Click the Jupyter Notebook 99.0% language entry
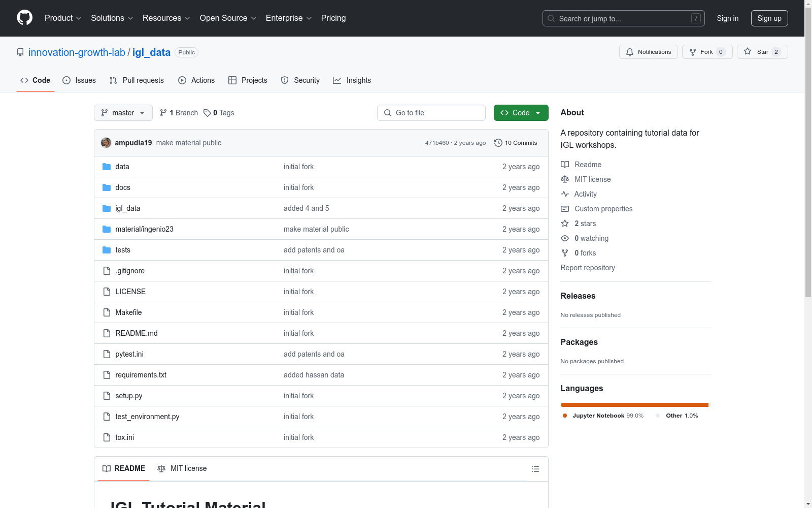 (603, 416)
